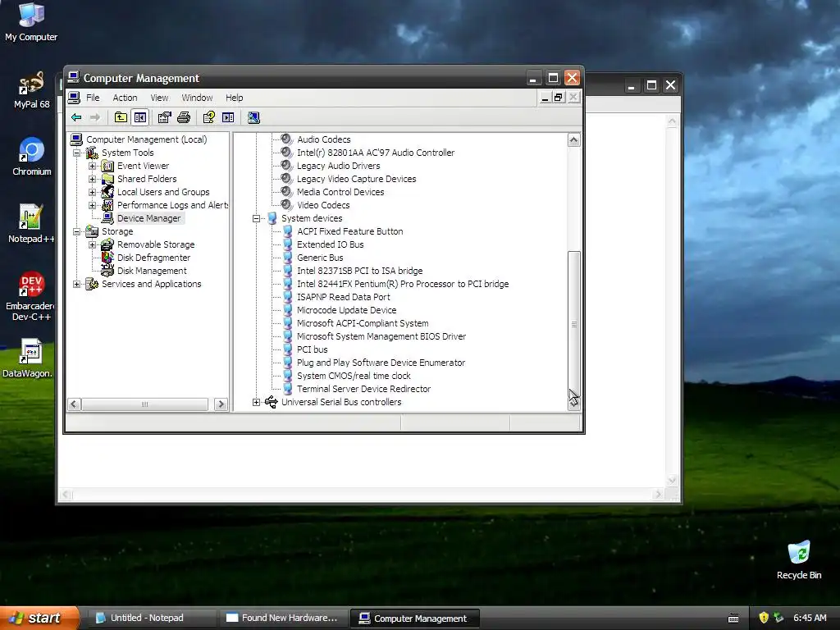Expand the Shared Folders node

pos(92,179)
